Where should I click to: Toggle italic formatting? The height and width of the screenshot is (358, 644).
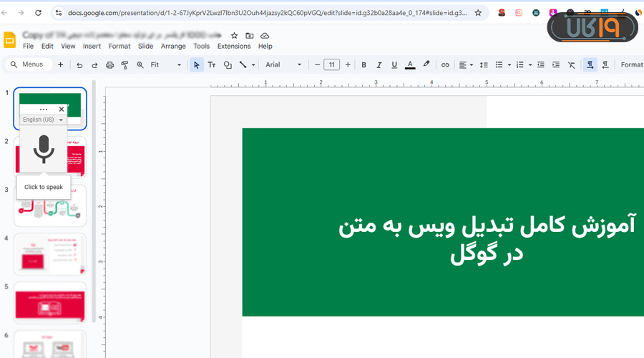click(x=379, y=65)
